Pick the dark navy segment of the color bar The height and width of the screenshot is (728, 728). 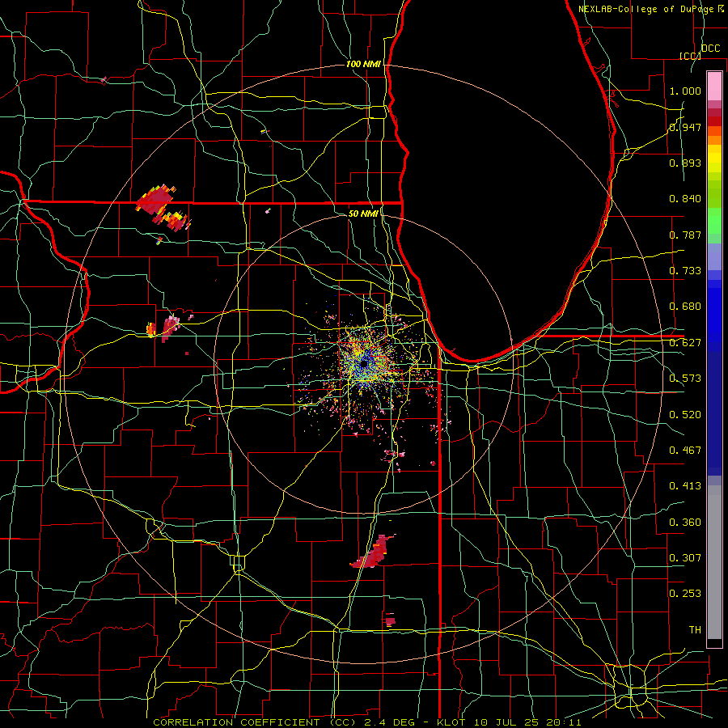click(x=714, y=413)
